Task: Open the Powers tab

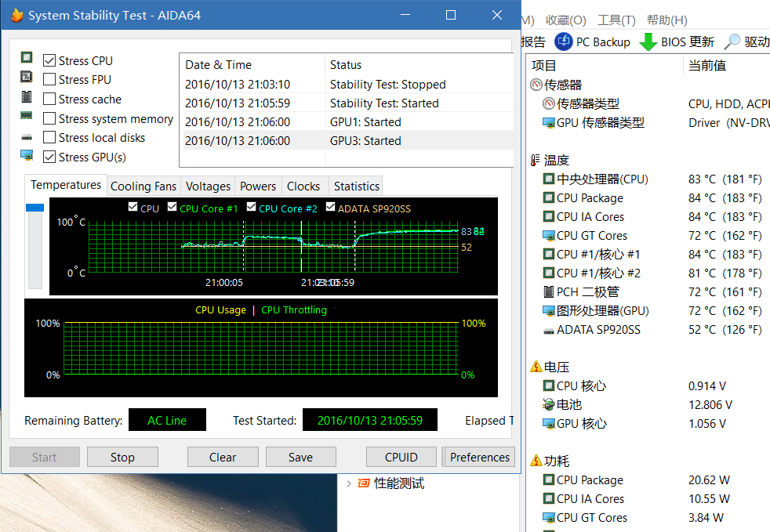Action: pos(258,186)
